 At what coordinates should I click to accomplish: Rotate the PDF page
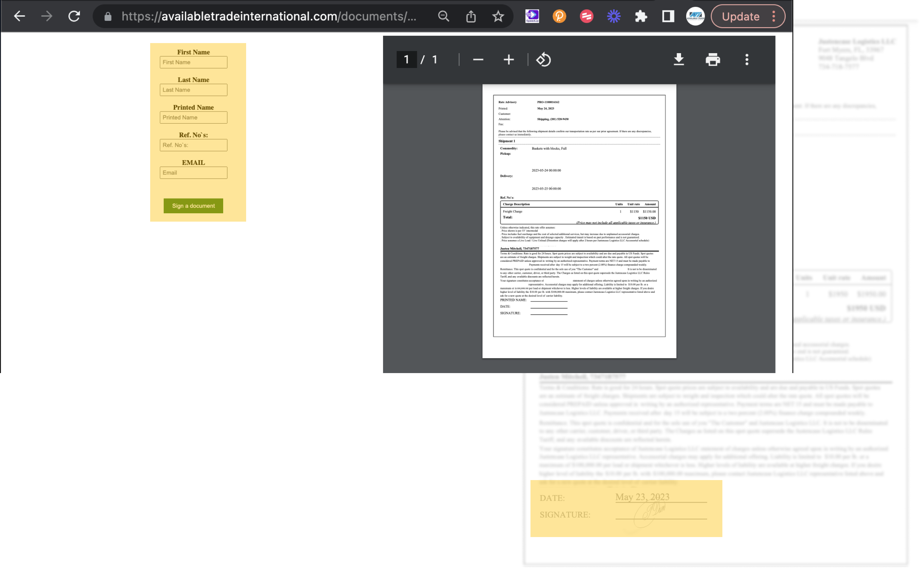coord(543,59)
